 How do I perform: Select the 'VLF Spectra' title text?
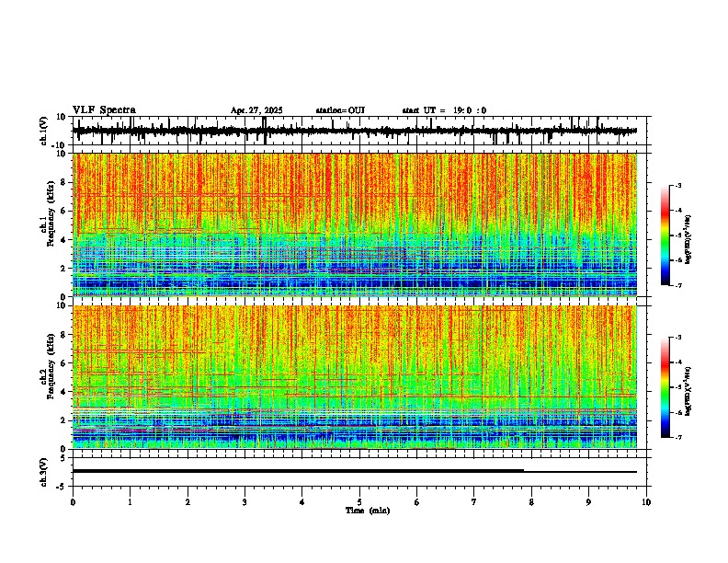click(104, 110)
